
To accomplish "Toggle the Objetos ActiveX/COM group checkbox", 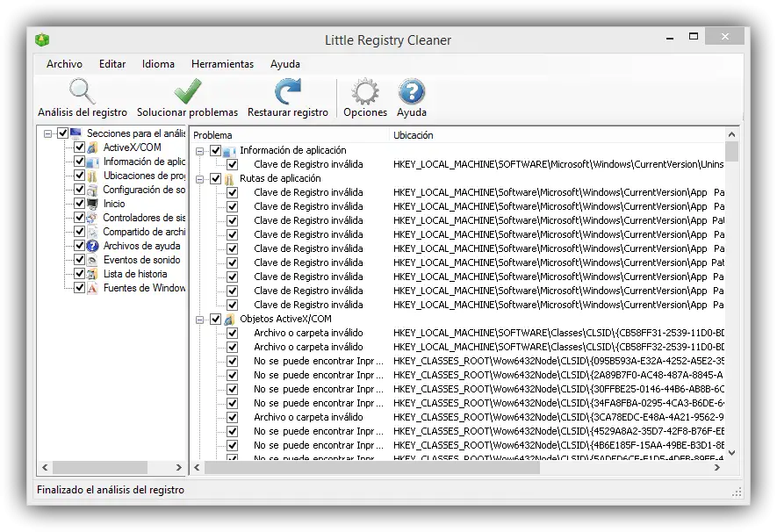I will tap(216, 319).
